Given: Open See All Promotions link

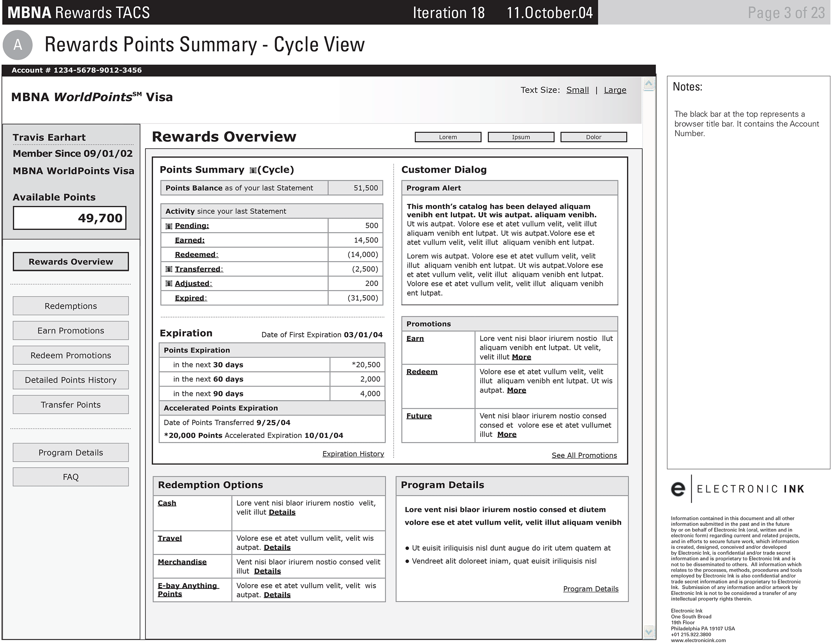Looking at the screenshot, I should [x=584, y=456].
